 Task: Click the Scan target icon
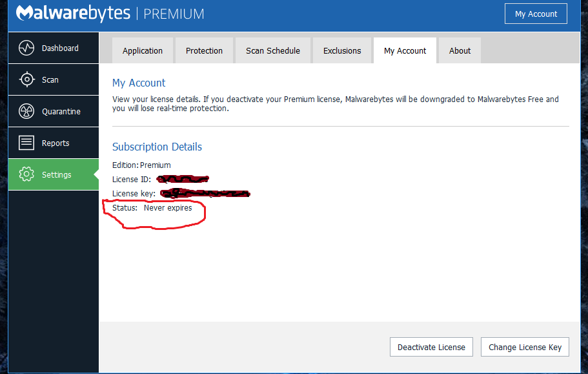click(26, 79)
